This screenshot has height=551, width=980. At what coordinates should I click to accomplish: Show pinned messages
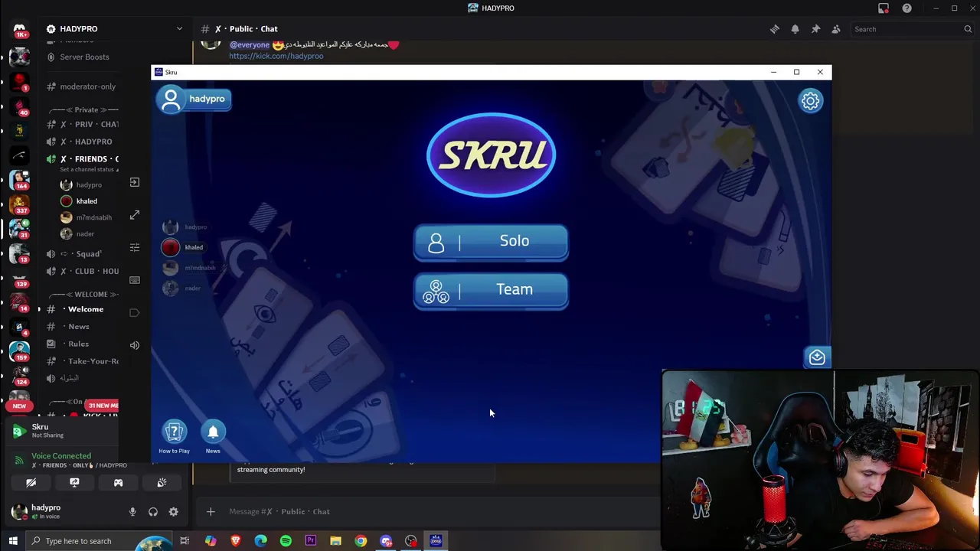coord(815,29)
